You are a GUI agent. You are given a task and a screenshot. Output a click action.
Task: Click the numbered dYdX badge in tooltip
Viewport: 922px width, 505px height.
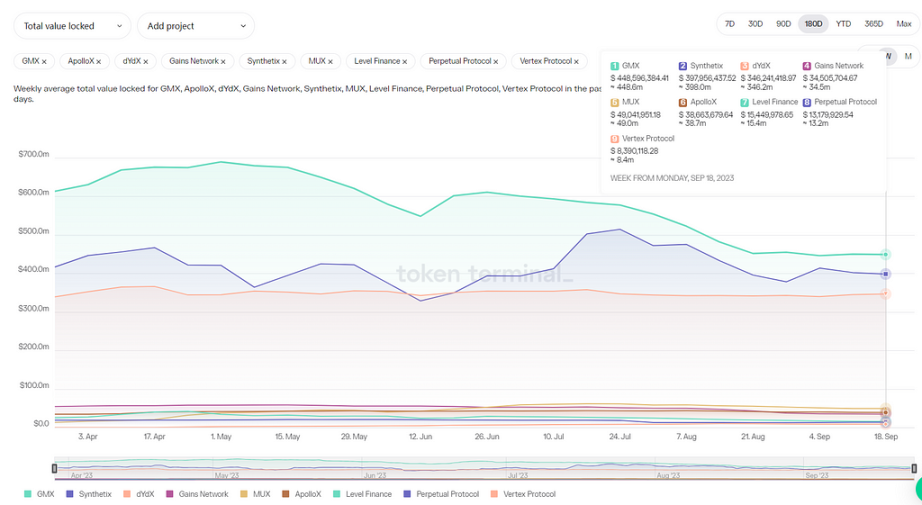[744, 66]
